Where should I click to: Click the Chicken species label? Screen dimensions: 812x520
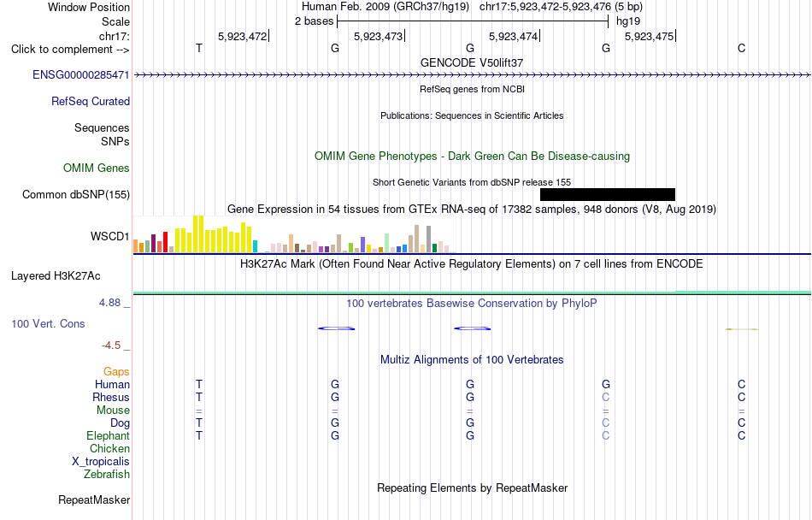click(109, 448)
